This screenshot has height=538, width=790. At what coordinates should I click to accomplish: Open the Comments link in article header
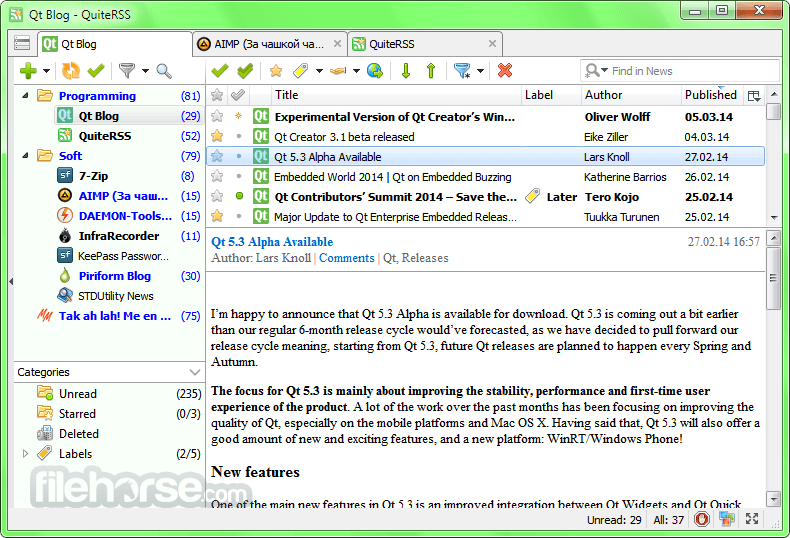coord(347,258)
